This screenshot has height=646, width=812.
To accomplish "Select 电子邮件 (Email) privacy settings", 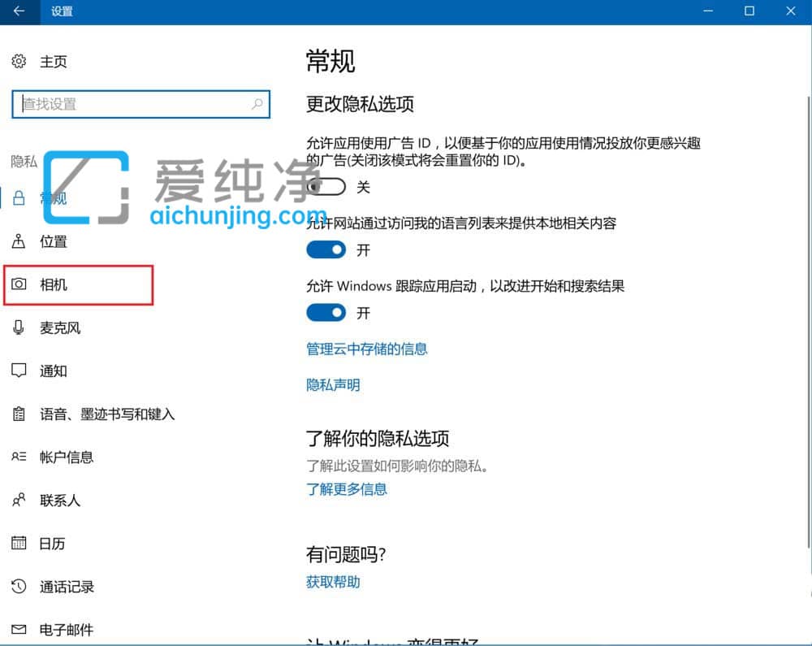I will (67, 629).
